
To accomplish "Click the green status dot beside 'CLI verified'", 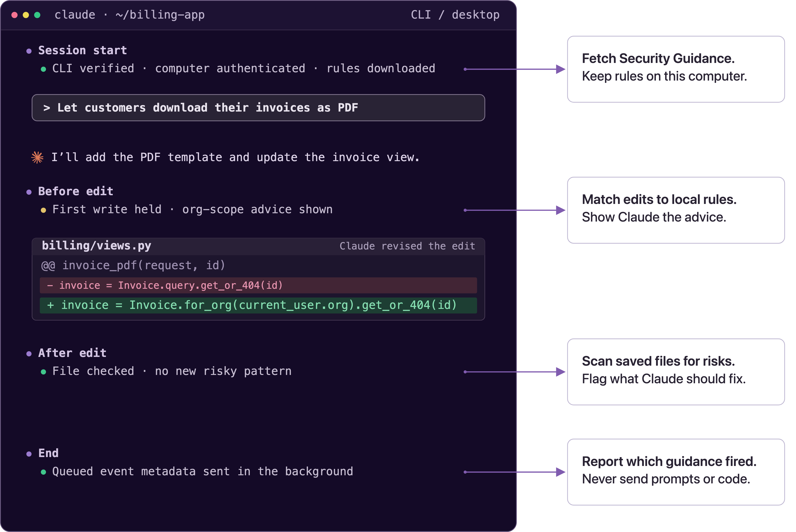I will [x=43, y=69].
